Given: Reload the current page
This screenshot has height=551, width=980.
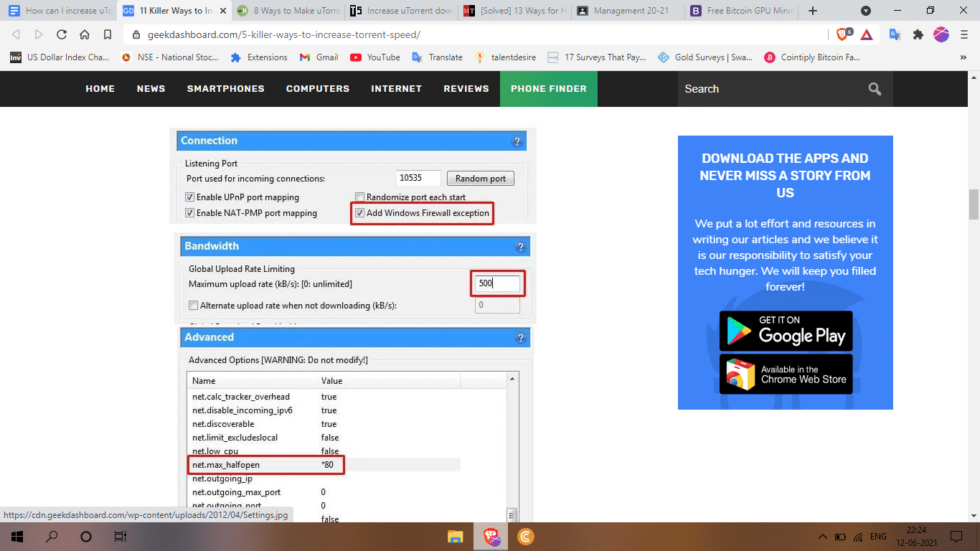Looking at the screenshot, I should pos(62,34).
